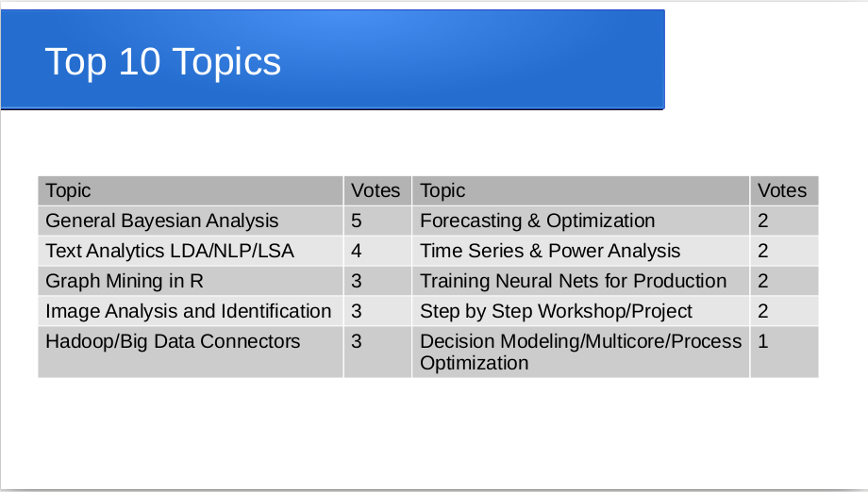Click the blue title banner background
The width and height of the screenshot is (868, 492).
point(471,59)
